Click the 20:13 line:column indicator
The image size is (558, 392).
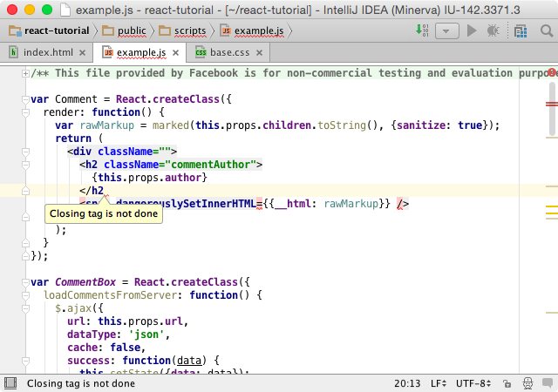pyautogui.click(x=407, y=383)
